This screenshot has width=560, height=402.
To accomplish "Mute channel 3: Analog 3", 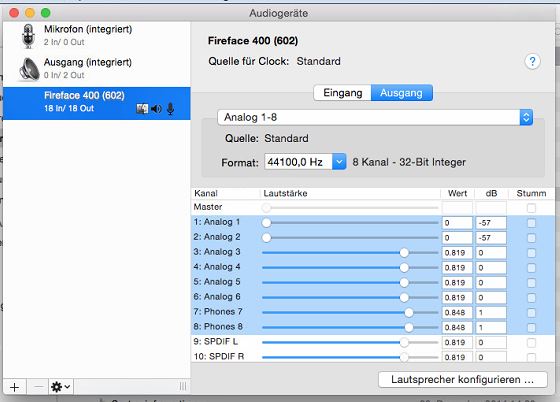I will (x=531, y=253).
